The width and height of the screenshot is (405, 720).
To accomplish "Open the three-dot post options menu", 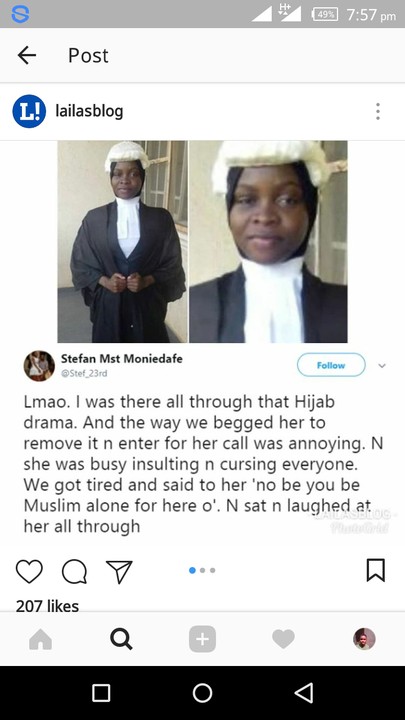I will [x=377, y=111].
